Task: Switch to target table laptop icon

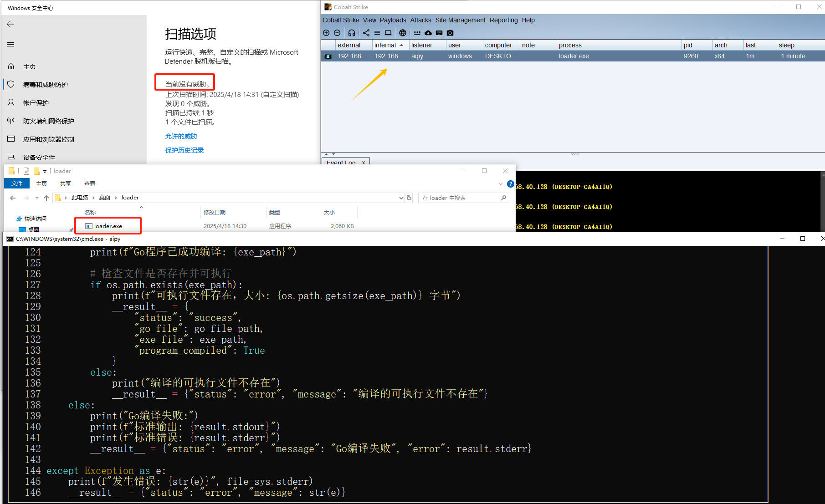Action: (388, 33)
